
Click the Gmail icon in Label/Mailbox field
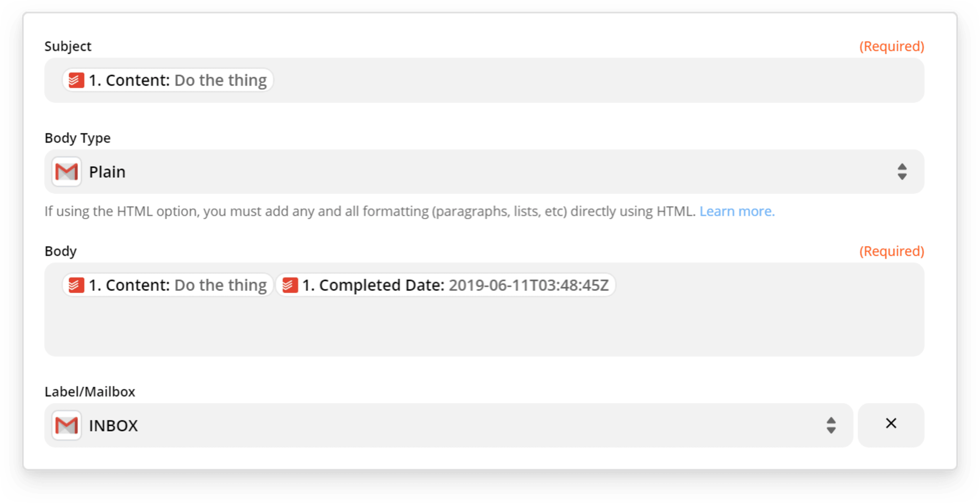pos(68,424)
